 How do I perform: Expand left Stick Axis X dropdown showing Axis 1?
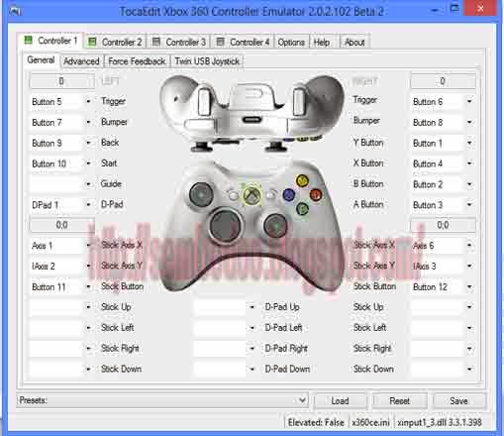click(88, 246)
